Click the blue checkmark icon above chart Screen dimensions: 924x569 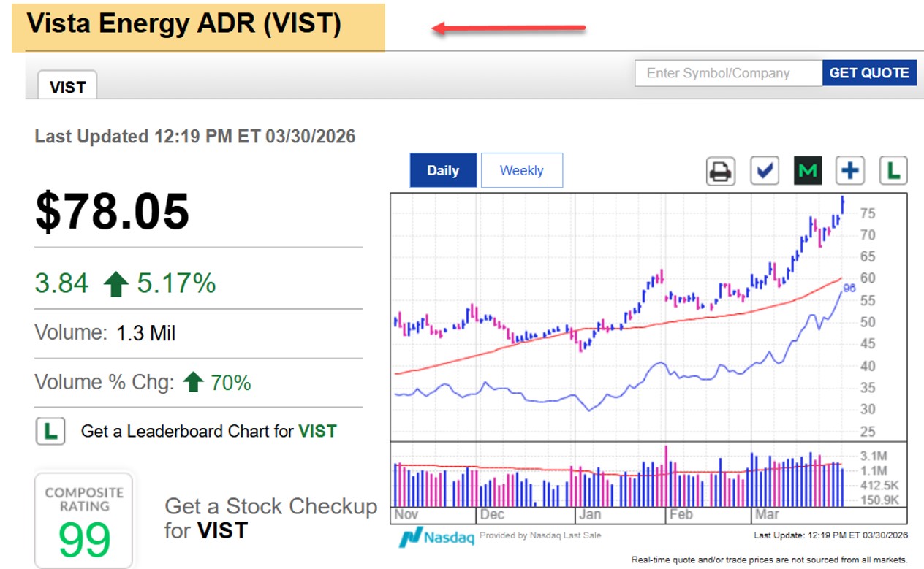coord(765,171)
